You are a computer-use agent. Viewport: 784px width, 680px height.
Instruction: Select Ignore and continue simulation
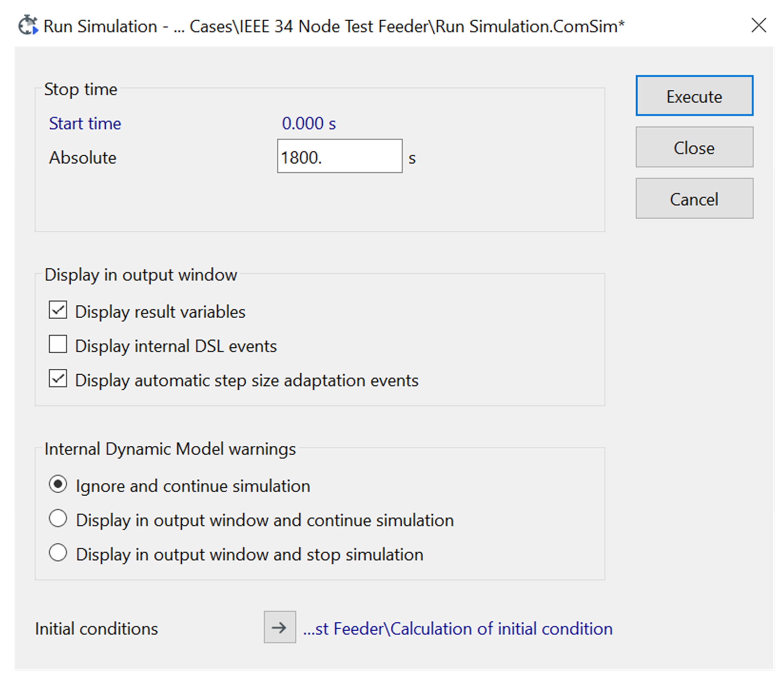point(58,485)
